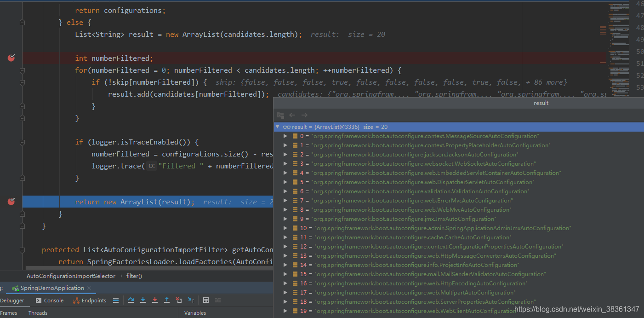Click the element icon of row 14

(295, 265)
